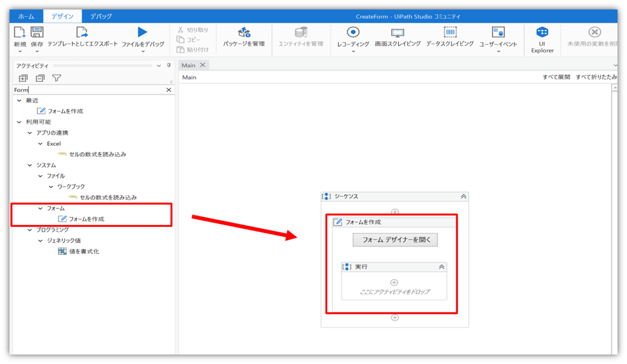Click the 保存 (Save) disk icon
The image size is (627, 364).
pos(37,32)
